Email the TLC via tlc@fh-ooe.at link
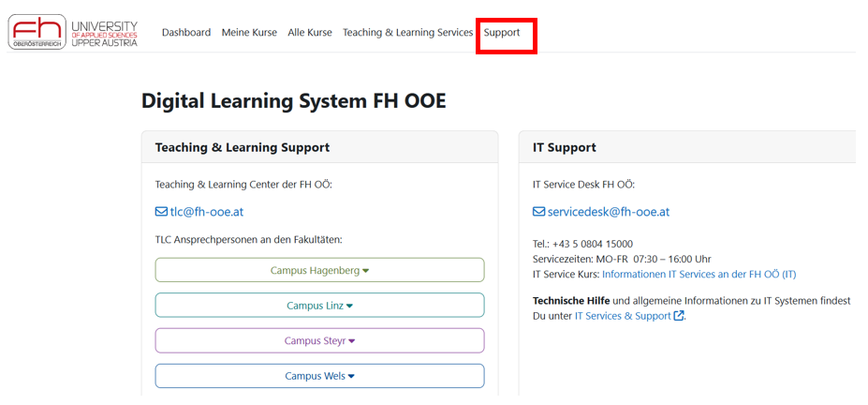This screenshot has height=405, width=868. [x=206, y=212]
